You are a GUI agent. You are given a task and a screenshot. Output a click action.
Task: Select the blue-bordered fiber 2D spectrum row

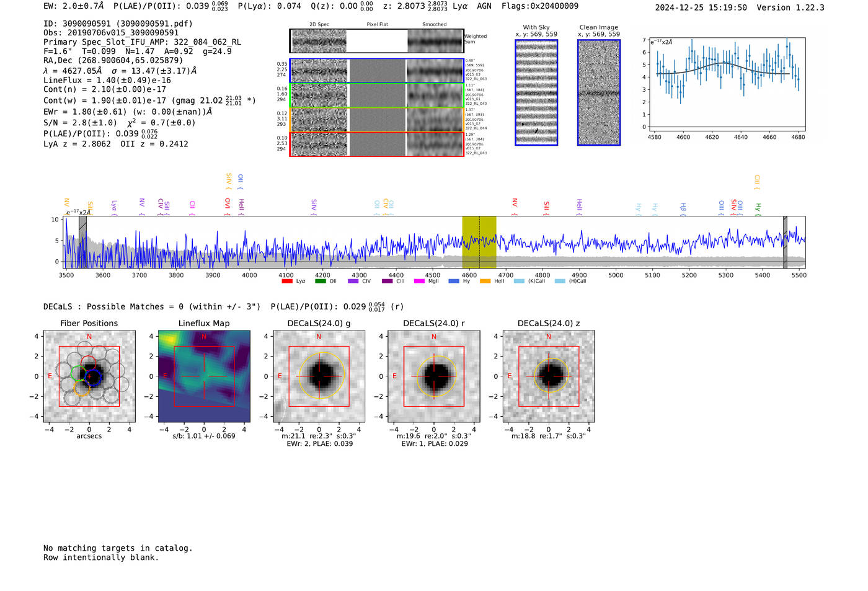[376, 71]
